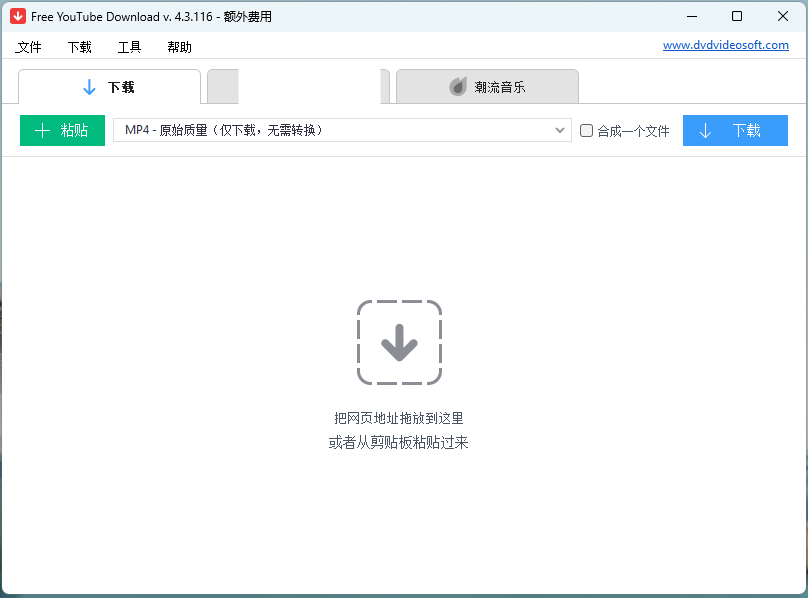
Task: Click the dashed download arrow drop zone icon
Action: pyautogui.click(x=399, y=342)
